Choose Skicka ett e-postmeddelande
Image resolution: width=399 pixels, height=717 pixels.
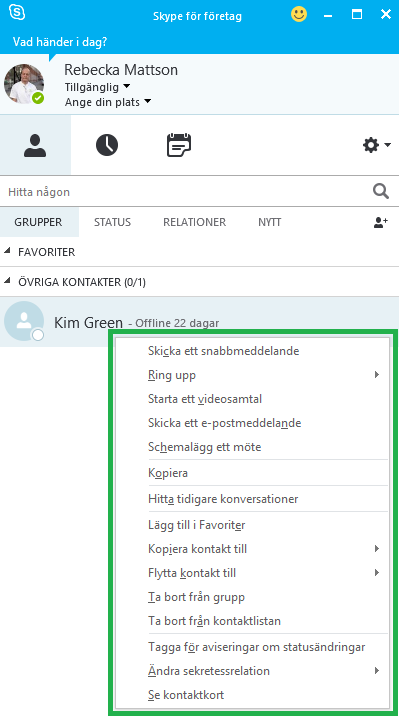252,423
